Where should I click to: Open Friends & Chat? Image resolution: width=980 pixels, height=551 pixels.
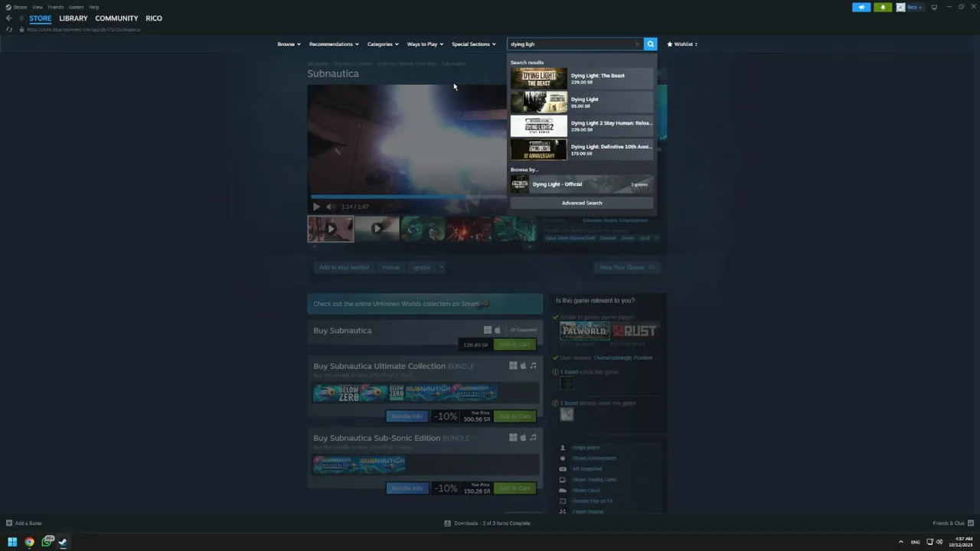952,523
